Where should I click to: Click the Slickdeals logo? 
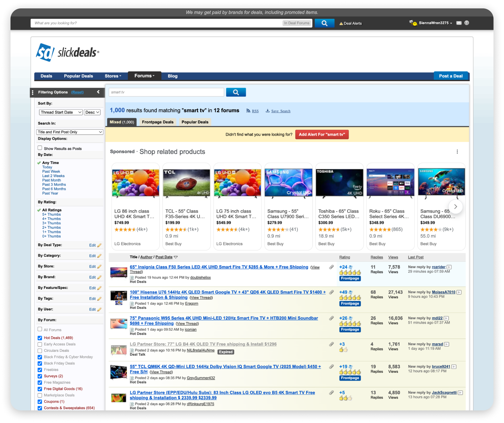click(x=68, y=52)
